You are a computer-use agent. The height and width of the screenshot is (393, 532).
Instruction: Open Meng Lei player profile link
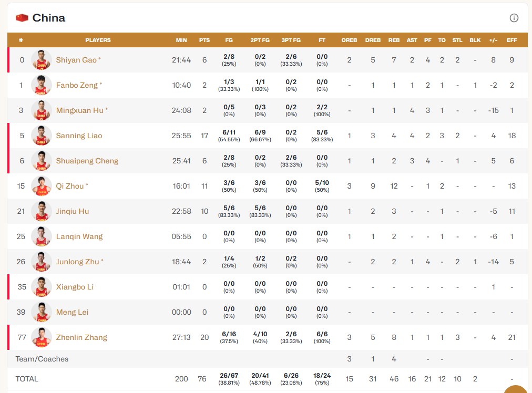click(x=72, y=312)
